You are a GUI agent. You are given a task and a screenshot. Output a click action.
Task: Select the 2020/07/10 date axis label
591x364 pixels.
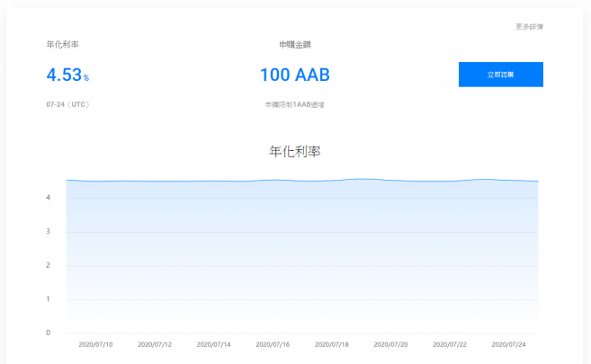(95, 344)
